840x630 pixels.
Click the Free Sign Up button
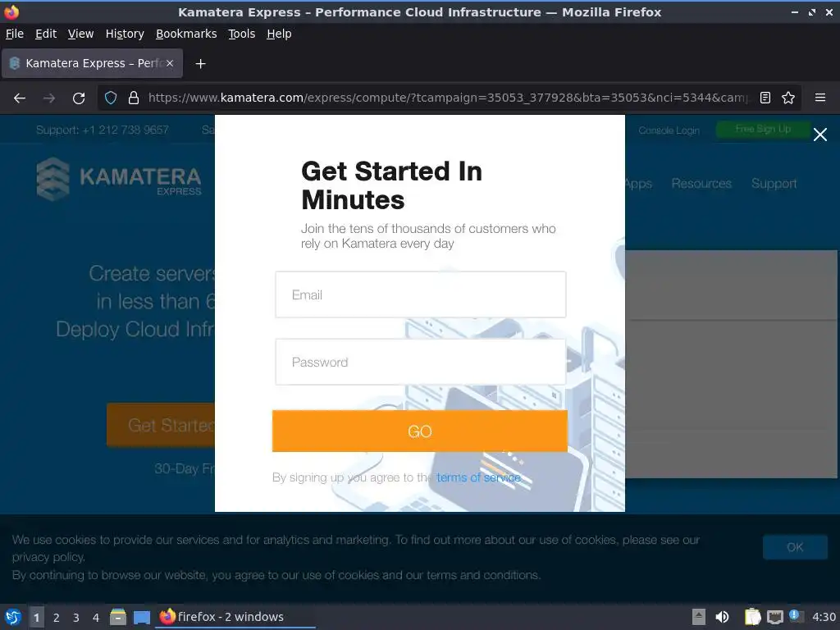[x=763, y=129]
